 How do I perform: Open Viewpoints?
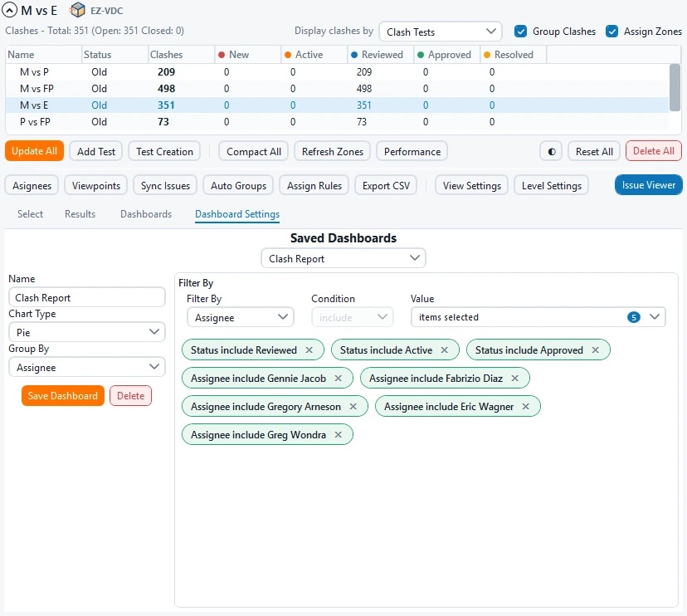[96, 185]
